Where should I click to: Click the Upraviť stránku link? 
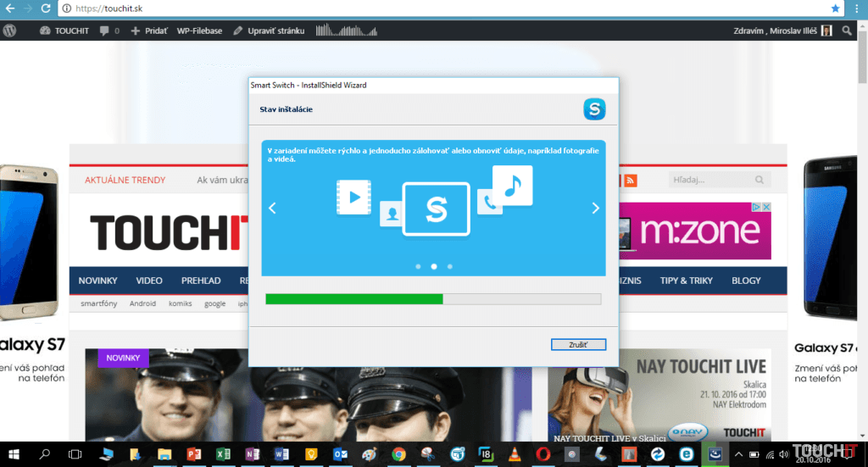click(269, 31)
